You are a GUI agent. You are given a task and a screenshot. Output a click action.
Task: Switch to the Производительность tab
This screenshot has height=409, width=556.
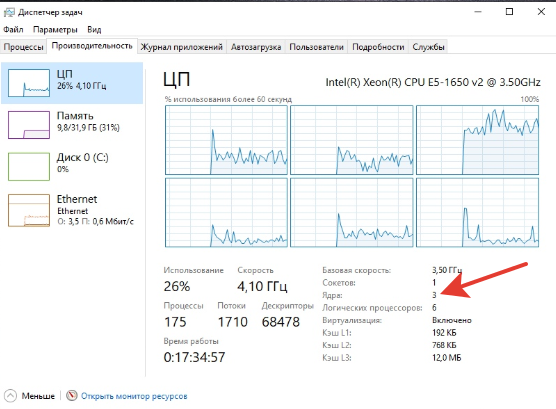[x=92, y=46]
